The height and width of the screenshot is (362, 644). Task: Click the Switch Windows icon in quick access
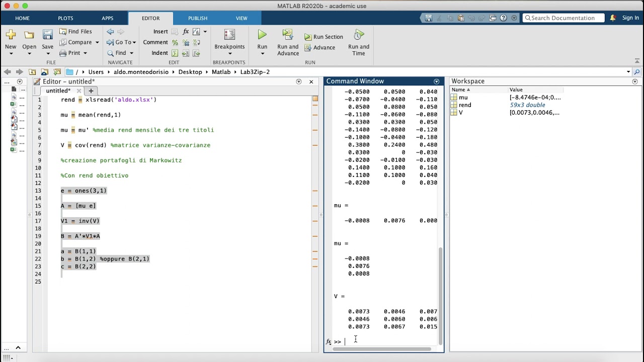493,18
